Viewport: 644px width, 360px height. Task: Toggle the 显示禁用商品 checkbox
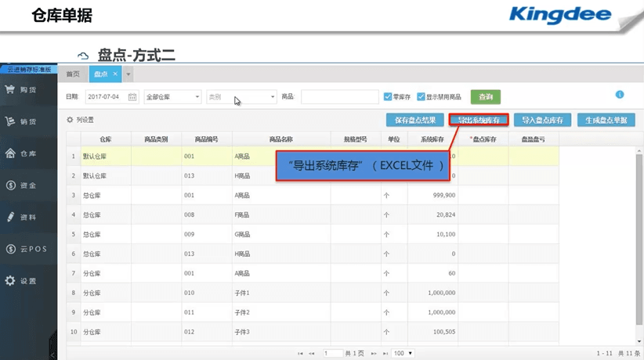421,96
